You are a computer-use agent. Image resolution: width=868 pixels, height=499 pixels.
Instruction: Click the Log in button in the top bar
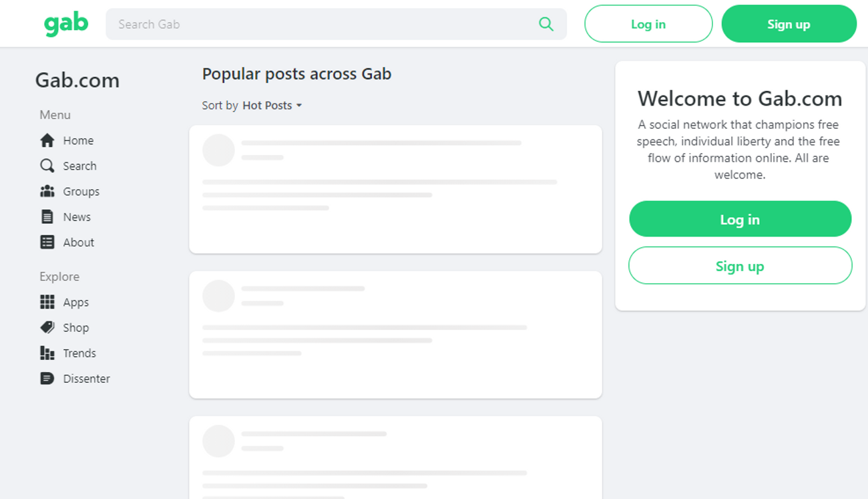(x=648, y=23)
